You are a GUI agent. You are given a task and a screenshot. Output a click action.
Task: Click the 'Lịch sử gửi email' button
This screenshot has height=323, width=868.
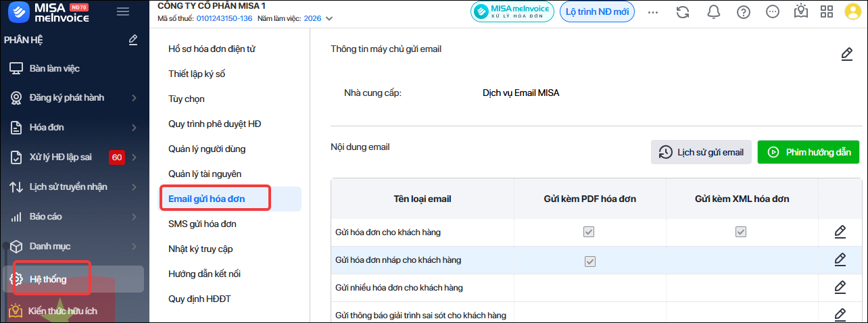701,152
